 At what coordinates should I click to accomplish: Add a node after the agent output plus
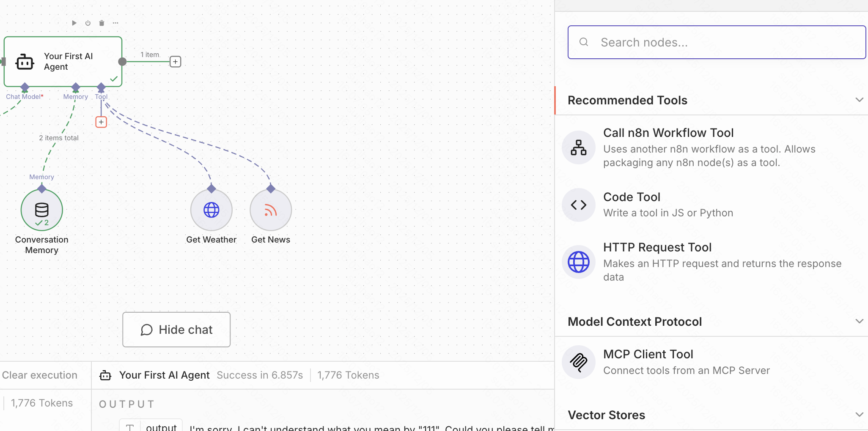point(176,62)
